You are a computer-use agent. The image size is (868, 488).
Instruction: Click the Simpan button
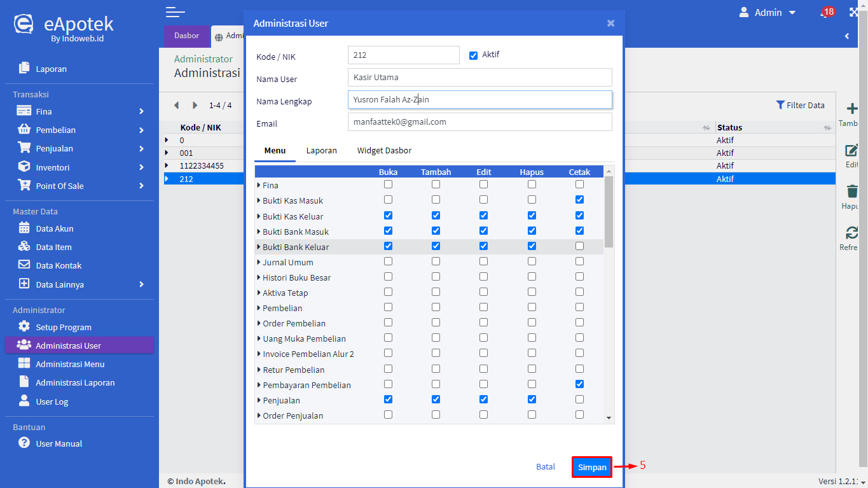coord(591,467)
